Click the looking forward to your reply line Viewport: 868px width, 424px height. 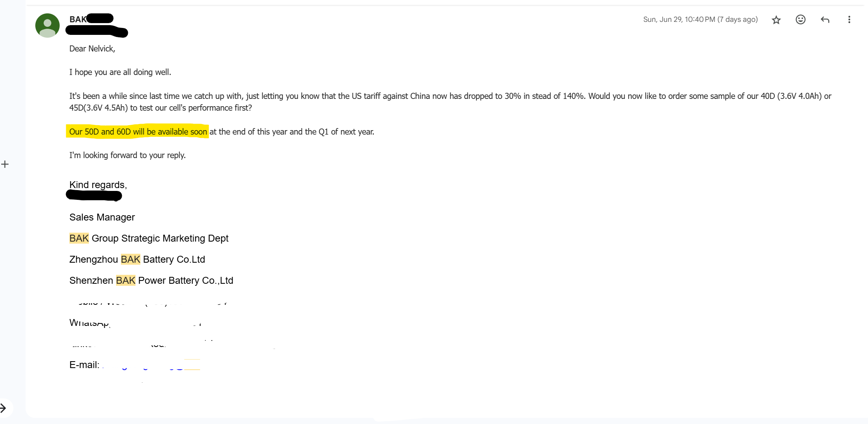pyautogui.click(x=127, y=155)
